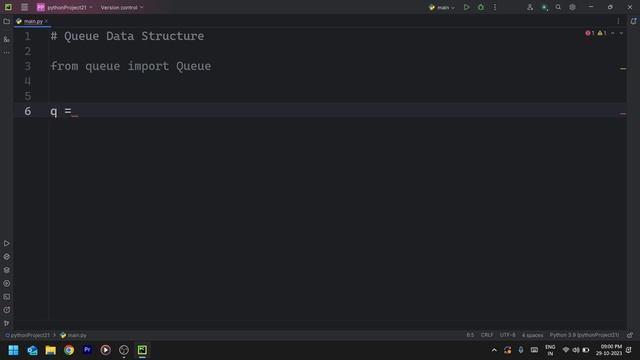Image resolution: width=640 pixels, height=360 pixels.
Task: Expand Version control dropdown
Action: coord(122,7)
